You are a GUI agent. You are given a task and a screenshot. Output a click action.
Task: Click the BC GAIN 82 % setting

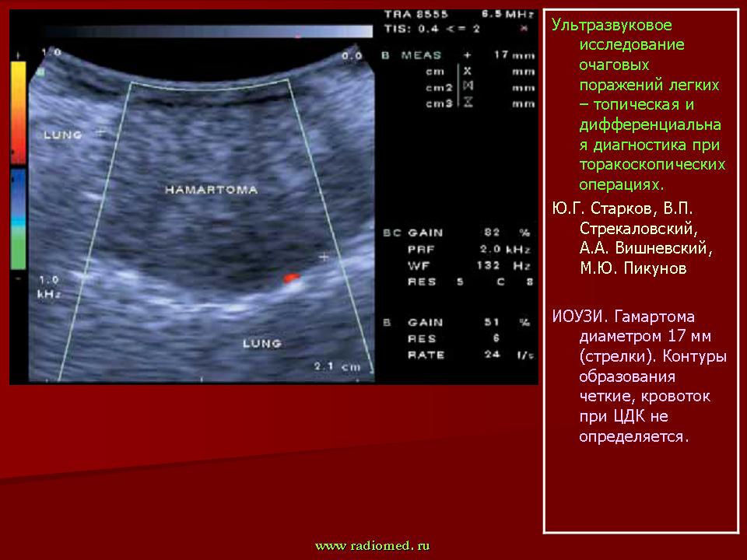[x=458, y=232]
